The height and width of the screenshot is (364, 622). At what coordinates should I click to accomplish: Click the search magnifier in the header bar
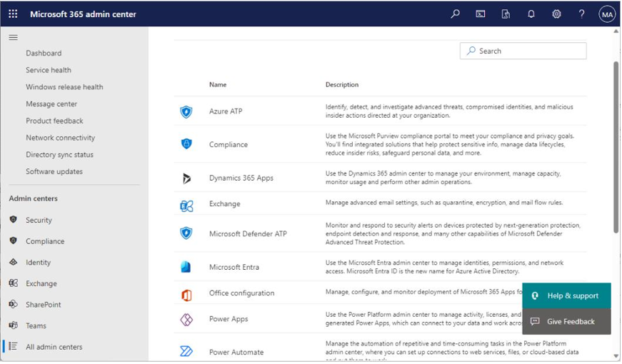[456, 14]
